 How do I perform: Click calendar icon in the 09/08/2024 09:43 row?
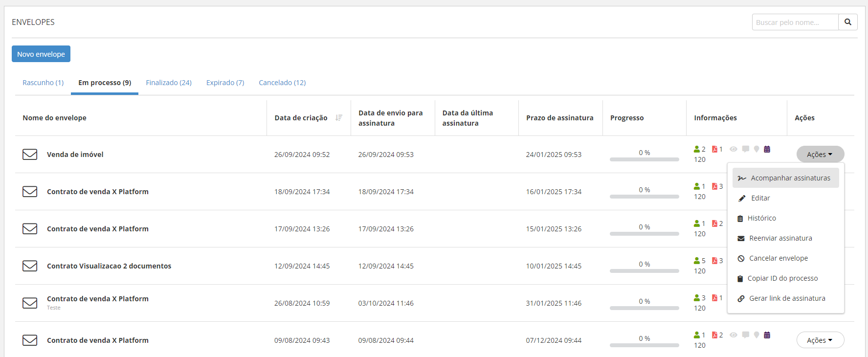pyautogui.click(x=767, y=335)
